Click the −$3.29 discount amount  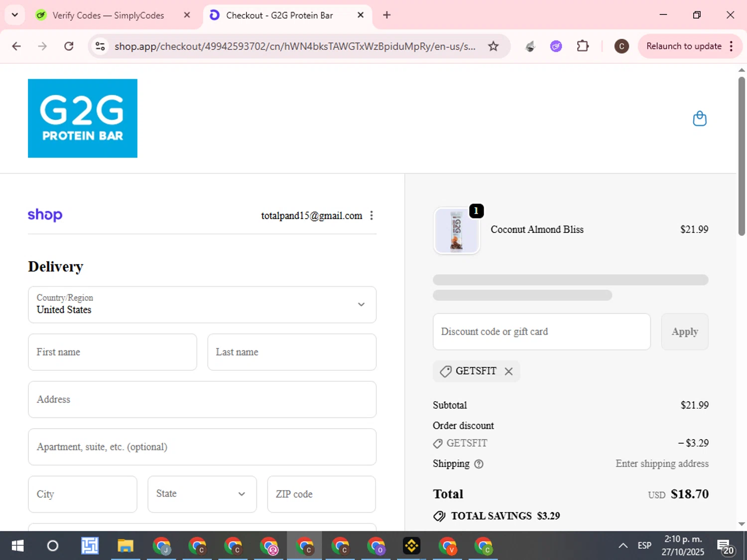tap(693, 443)
